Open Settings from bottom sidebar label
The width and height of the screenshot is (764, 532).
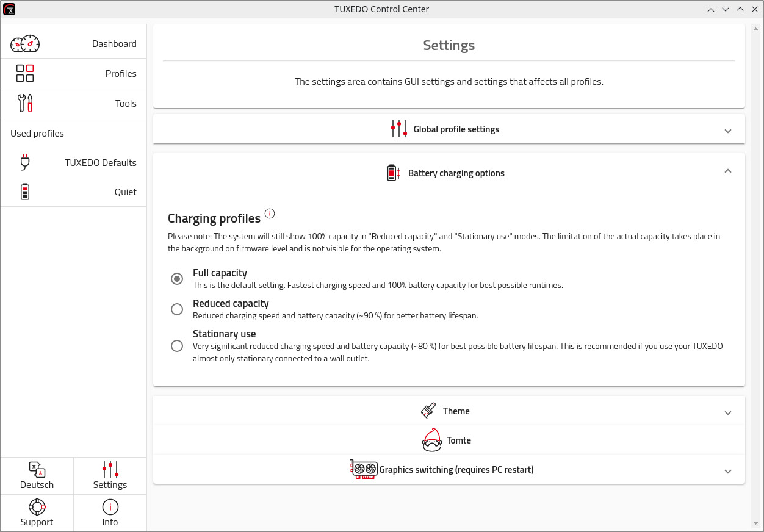[x=110, y=485]
